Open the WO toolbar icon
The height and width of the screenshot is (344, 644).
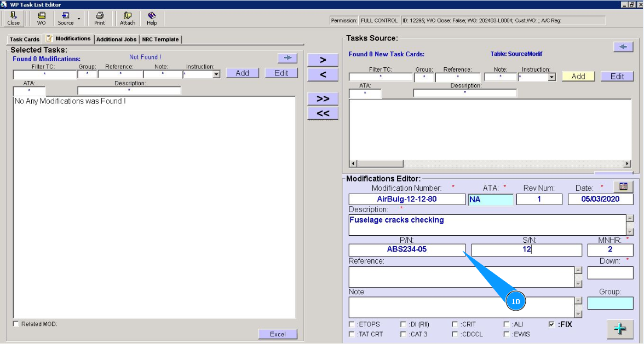point(41,19)
